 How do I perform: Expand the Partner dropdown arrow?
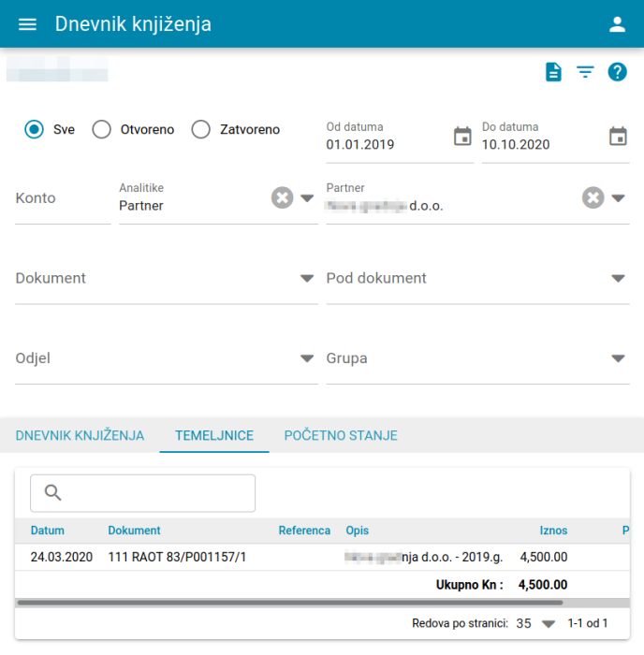(x=618, y=198)
